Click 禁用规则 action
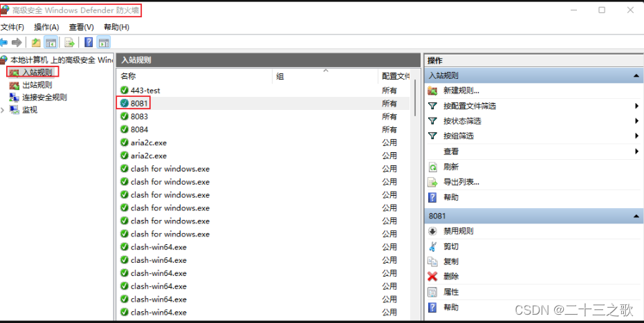644x323 pixels. tap(459, 231)
